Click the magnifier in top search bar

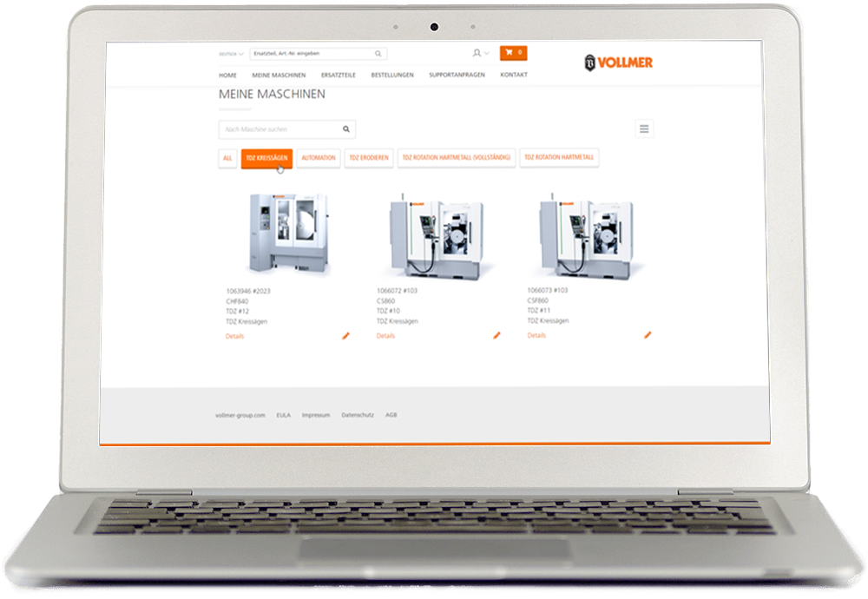coord(378,54)
